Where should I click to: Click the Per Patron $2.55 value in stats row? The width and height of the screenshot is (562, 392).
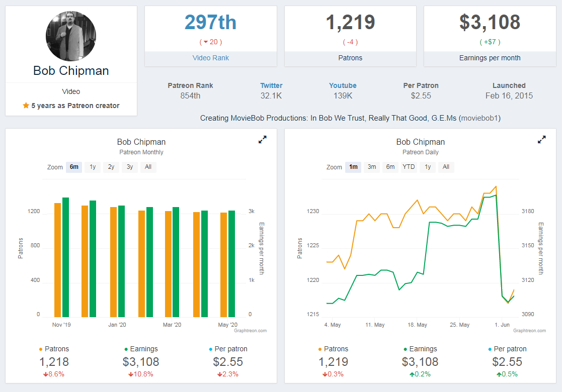click(421, 96)
